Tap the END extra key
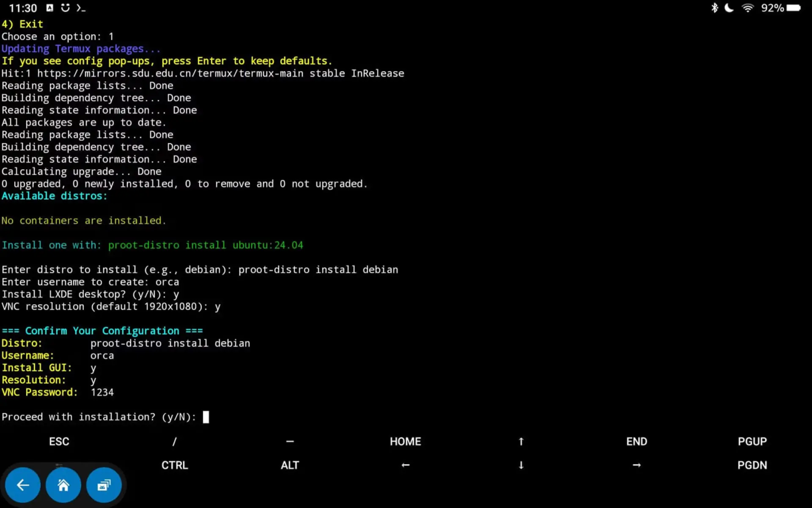The width and height of the screenshot is (812, 508). pos(636,442)
